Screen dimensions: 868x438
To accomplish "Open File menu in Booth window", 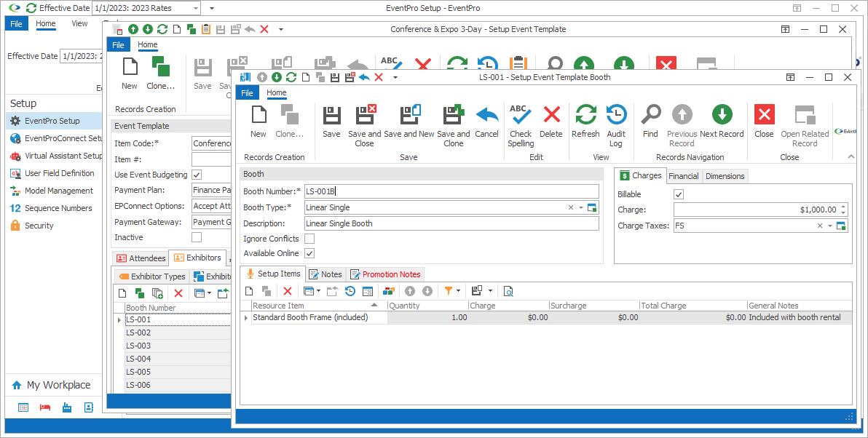I will 247,93.
